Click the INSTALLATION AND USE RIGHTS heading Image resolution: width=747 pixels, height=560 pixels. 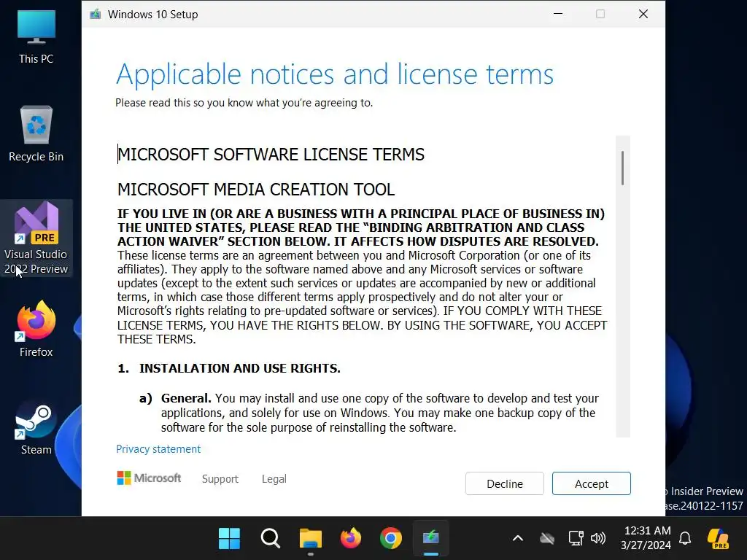click(x=239, y=368)
